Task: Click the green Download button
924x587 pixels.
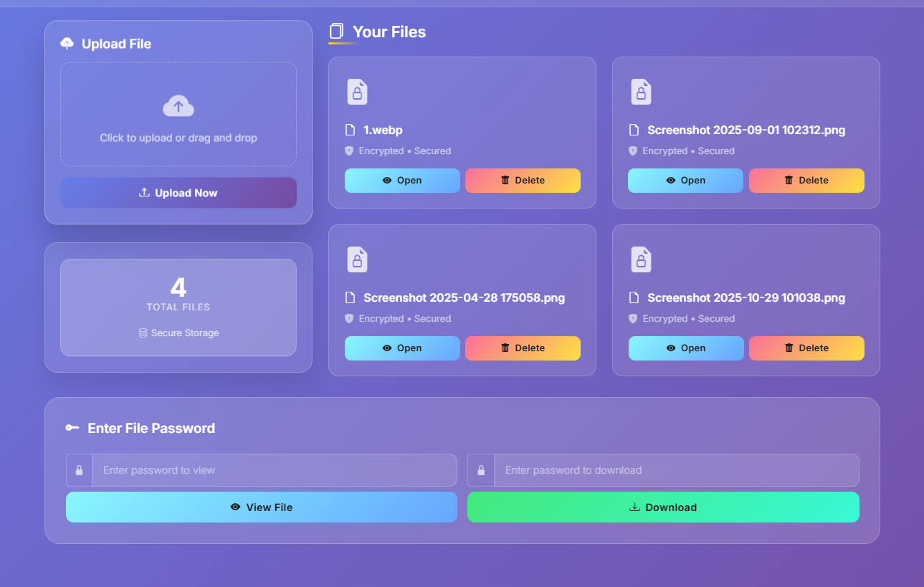Action: (x=663, y=507)
